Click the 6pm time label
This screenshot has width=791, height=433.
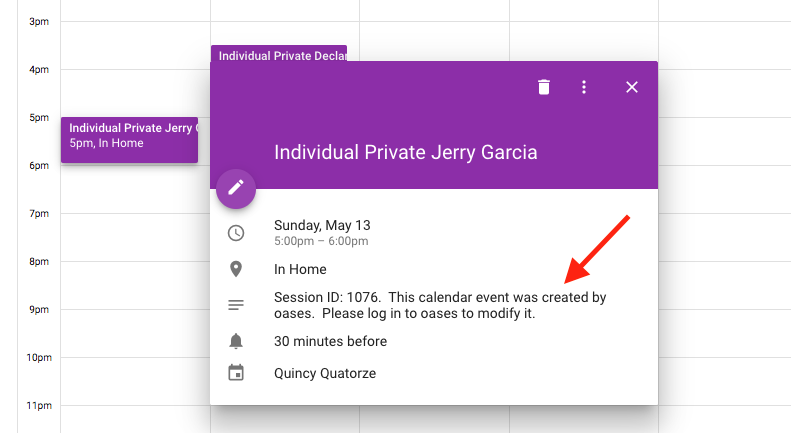pos(39,166)
